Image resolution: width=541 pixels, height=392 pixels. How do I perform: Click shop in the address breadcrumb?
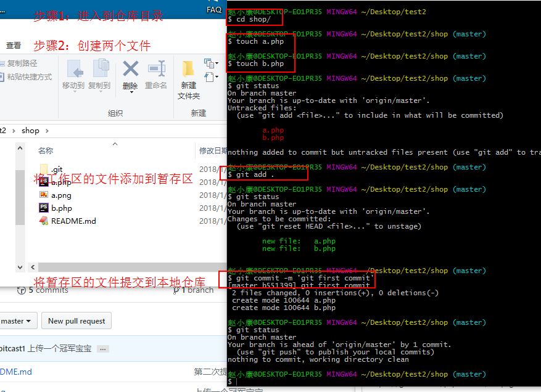coord(30,131)
